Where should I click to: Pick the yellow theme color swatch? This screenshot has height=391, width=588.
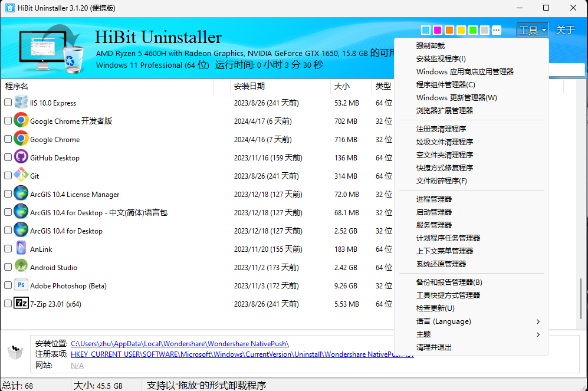pos(461,30)
